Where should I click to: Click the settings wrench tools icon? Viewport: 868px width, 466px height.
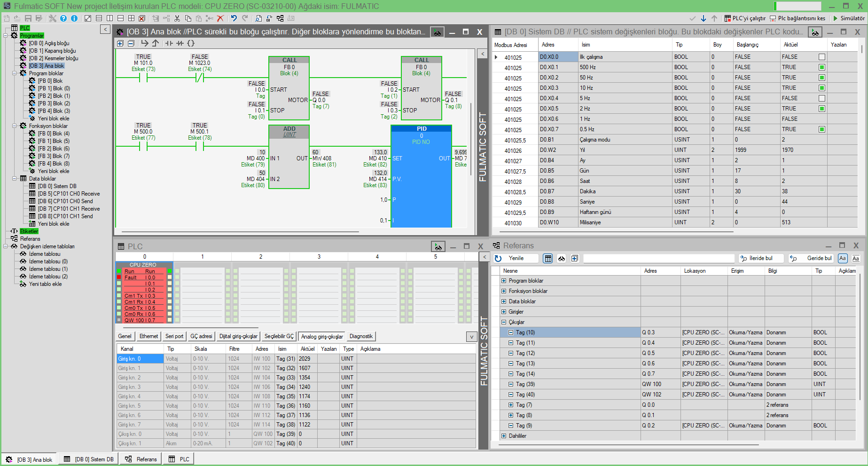point(52,18)
